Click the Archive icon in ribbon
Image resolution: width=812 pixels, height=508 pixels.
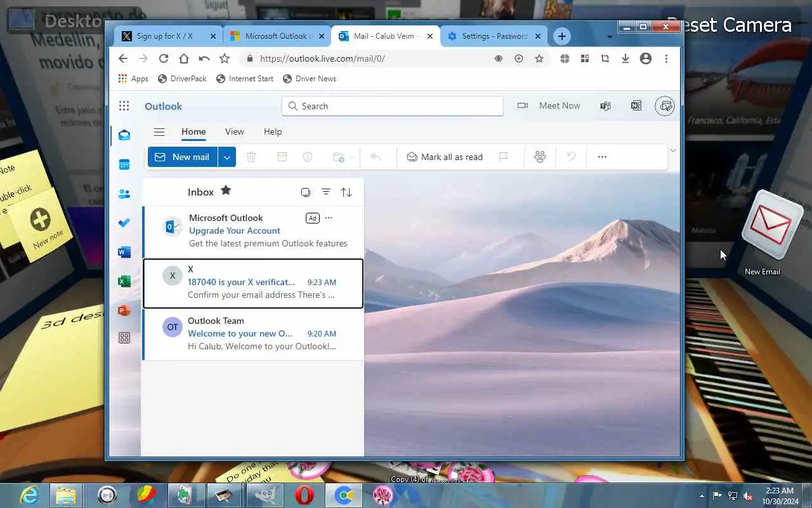(x=282, y=157)
